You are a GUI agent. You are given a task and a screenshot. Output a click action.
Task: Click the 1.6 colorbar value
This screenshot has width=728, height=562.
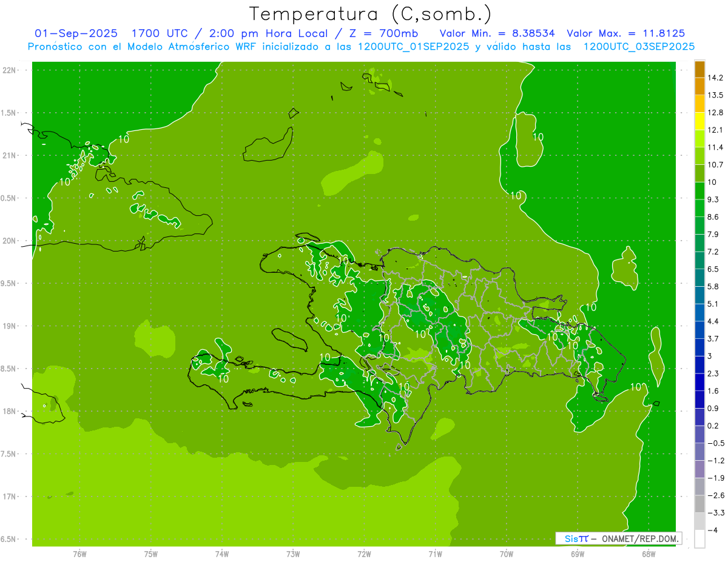713,391
